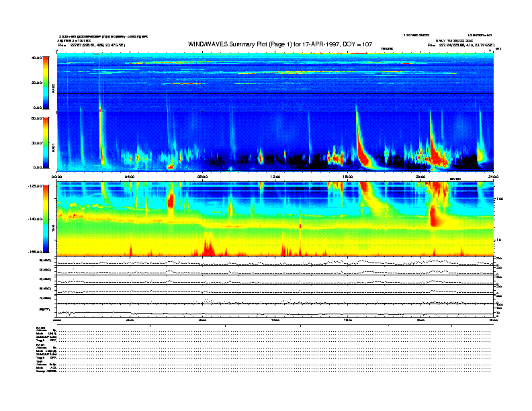Click the 12:00 label under RAD1 spectrogram
This screenshot has width=532, height=411.
(x=275, y=177)
